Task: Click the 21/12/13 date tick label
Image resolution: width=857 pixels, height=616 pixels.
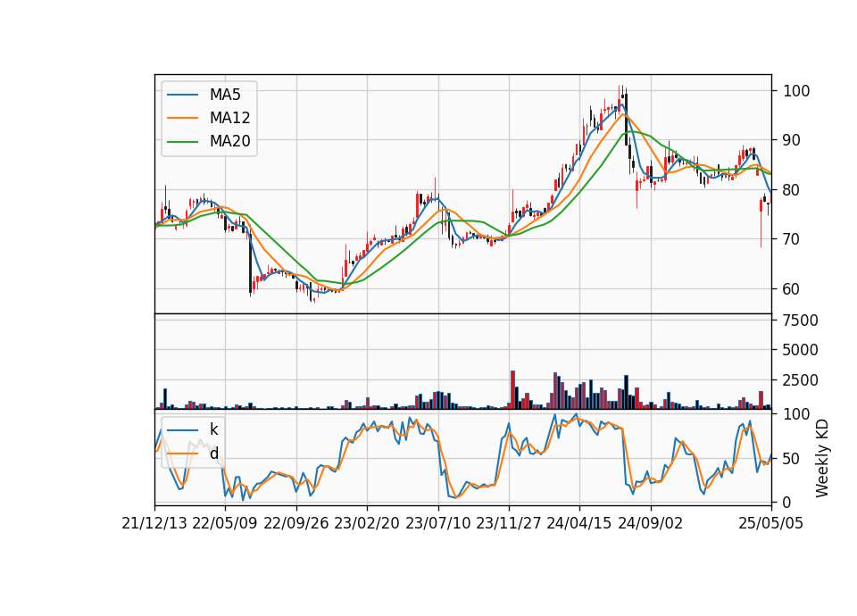Action: tap(154, 524)
